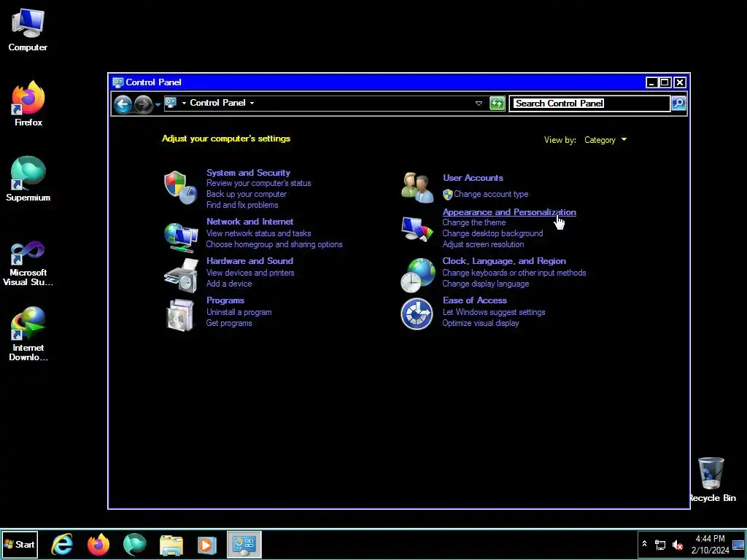Open the Ease of Access icon
Screen dimensions: 747x560
[x=417, y=314]
